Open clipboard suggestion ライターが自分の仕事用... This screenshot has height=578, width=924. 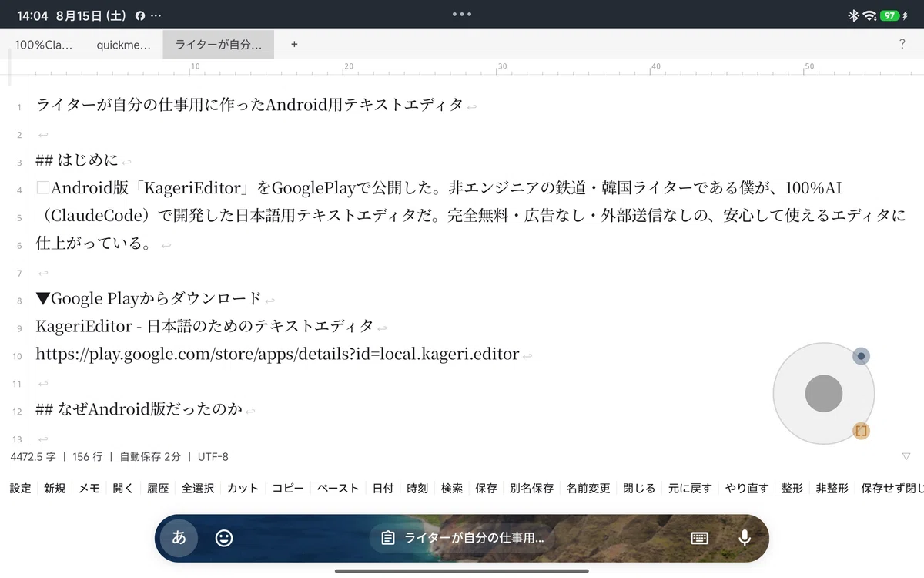(x=464, y=538)
